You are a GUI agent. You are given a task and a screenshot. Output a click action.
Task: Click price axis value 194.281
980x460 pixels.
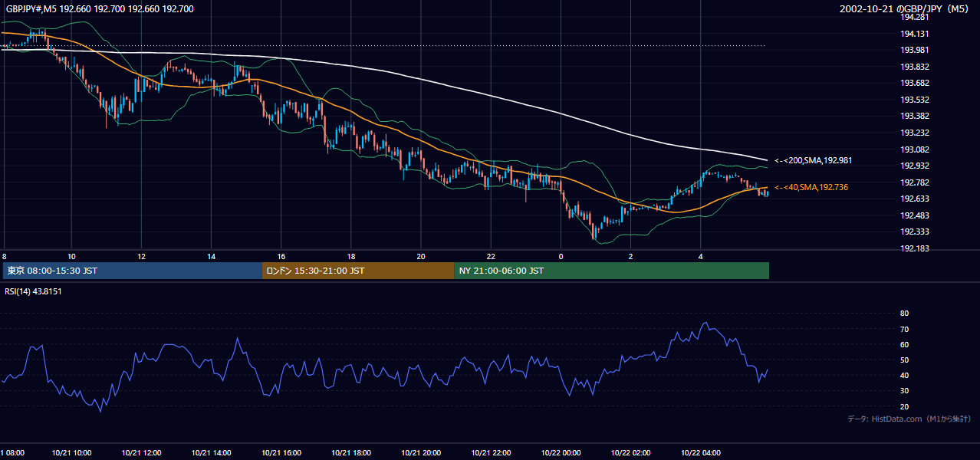915,17
